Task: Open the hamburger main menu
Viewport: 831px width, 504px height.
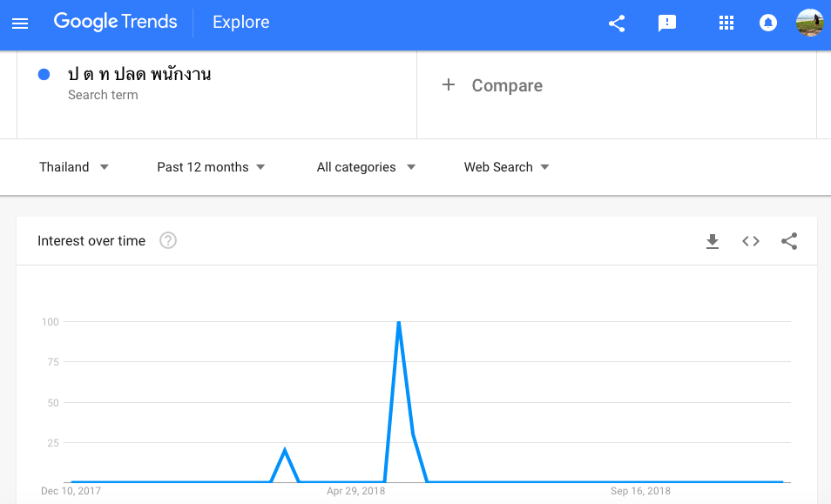Action: click(19, 24)
